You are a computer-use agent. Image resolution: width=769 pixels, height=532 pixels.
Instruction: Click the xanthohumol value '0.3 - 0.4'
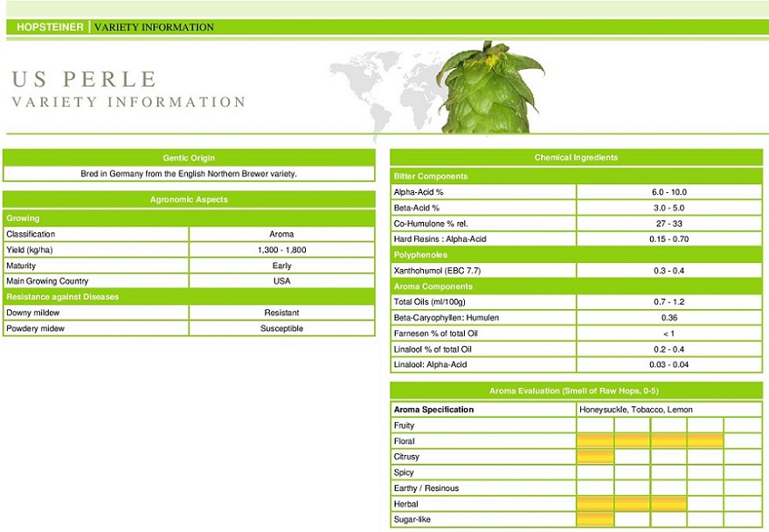point(669,270)
